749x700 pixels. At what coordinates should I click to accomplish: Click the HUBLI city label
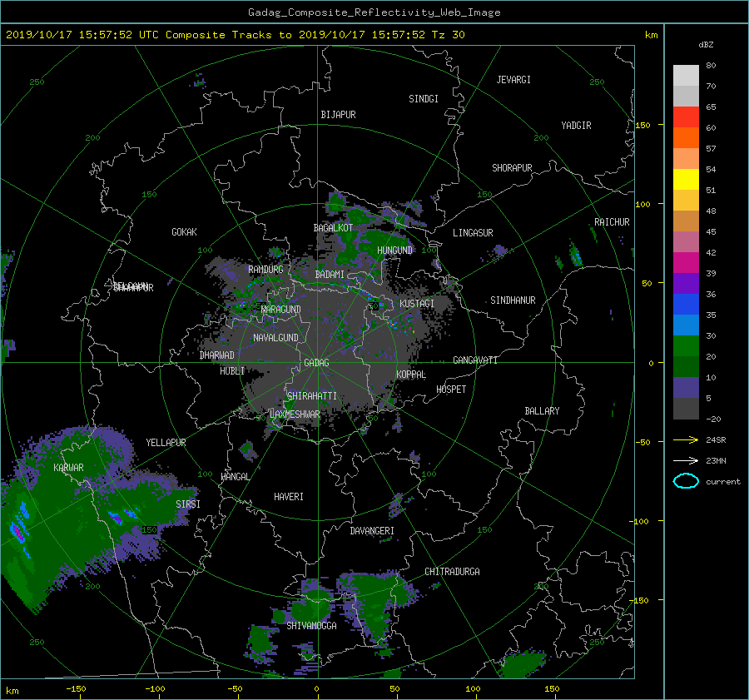click(232, 371)
